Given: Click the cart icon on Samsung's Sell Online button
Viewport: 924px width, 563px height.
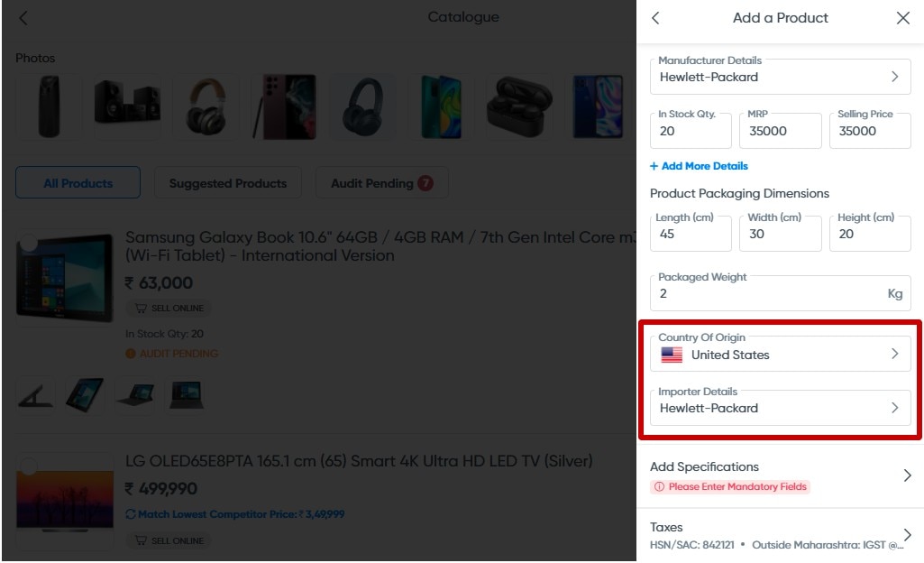Looking at the screenshot, I should [x=143, y=308].
